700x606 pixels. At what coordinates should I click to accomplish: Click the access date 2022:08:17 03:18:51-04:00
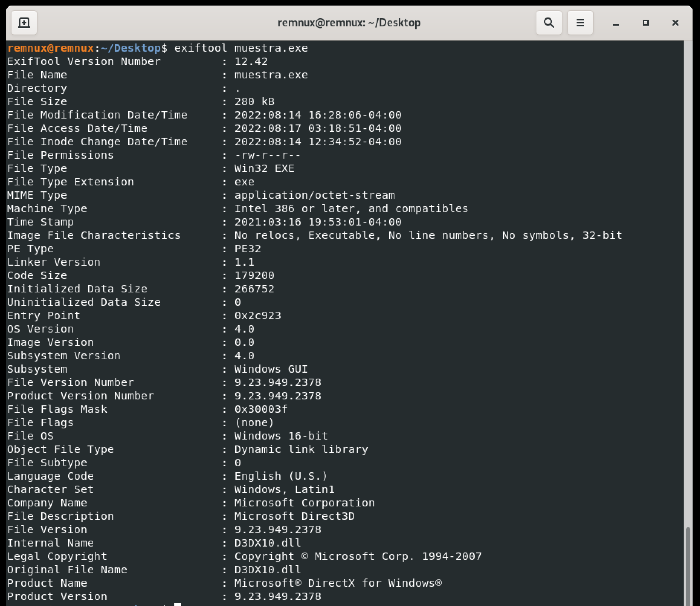[x=318, y=128]
